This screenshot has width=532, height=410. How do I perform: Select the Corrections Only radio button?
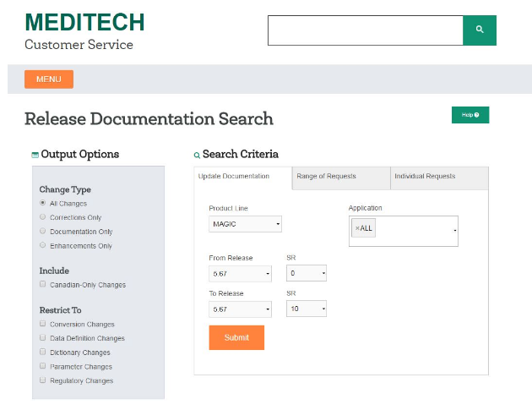tap(43, 217)
